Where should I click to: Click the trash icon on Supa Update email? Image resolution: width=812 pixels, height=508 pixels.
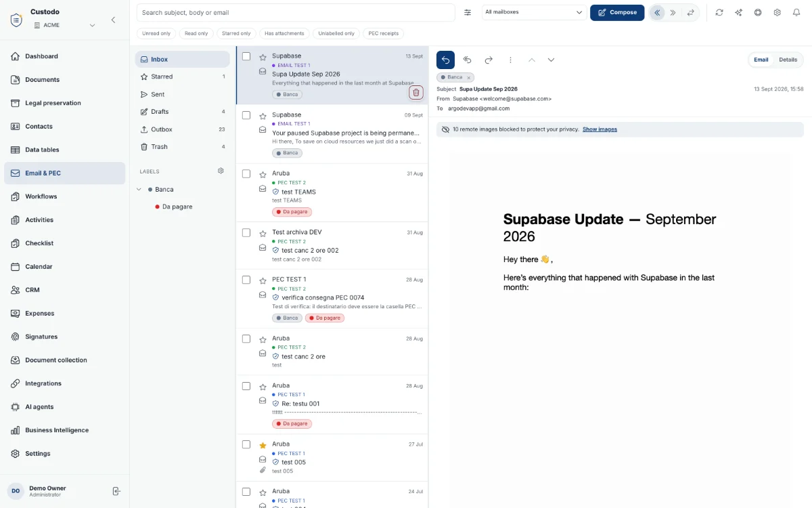[x=416, y=93]
